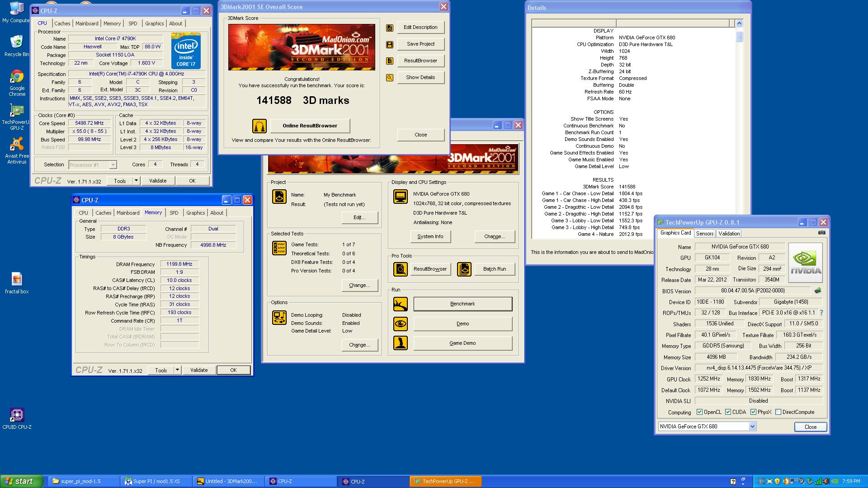Click the Edit Description icon in 3DMark score window
The image size is (868, 488).
[390, 28]
